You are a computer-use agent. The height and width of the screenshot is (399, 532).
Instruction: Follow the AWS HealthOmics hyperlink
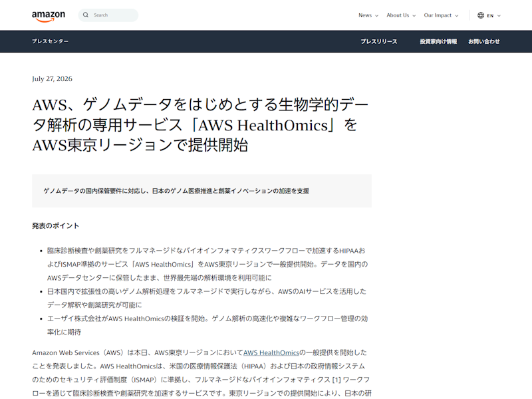271,352
